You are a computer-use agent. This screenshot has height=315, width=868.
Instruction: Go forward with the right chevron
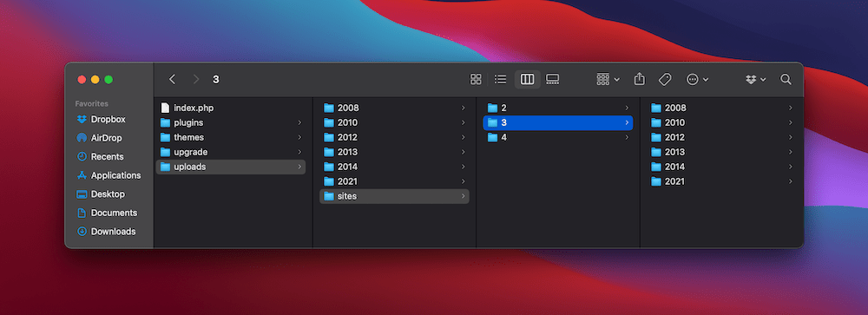196,79
